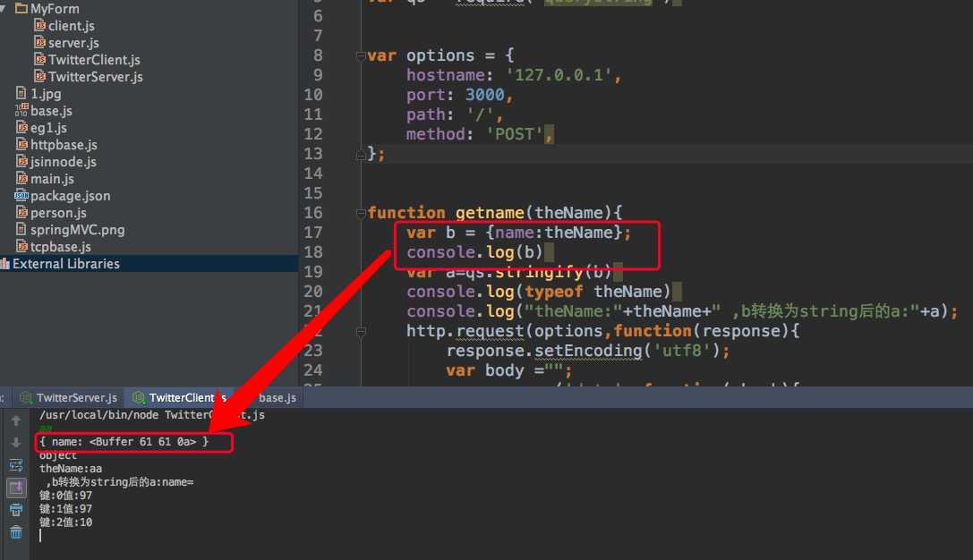Clear console with the trash icon
The height and width of the screenshot is (560, 973).
(16, 532)
